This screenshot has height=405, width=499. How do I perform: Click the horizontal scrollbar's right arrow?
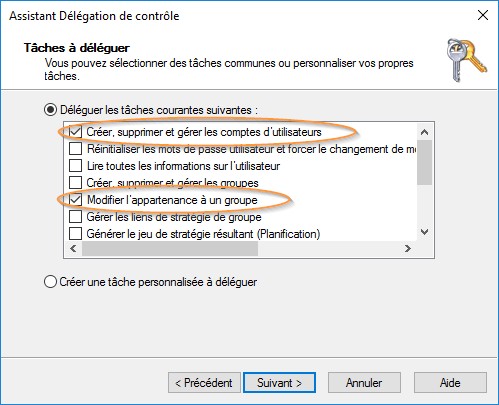pos(408,248)
